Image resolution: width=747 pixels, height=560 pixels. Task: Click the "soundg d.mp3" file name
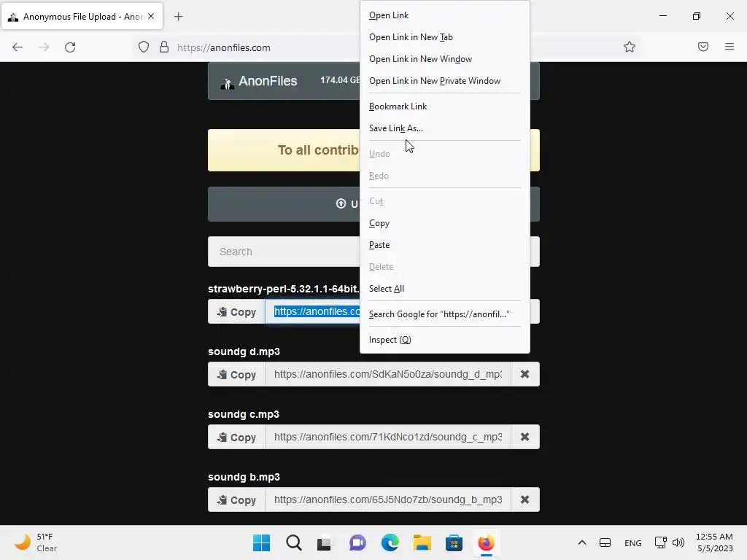coord(244,351)
